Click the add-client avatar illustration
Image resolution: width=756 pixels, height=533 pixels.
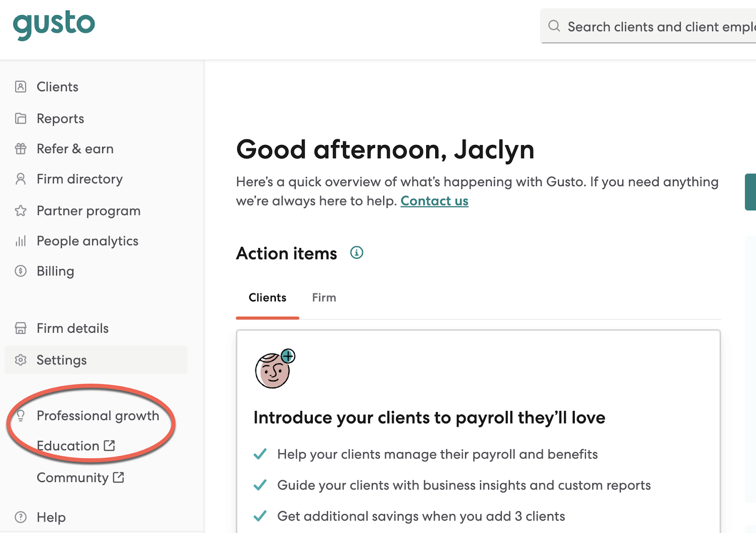(275, 370)
